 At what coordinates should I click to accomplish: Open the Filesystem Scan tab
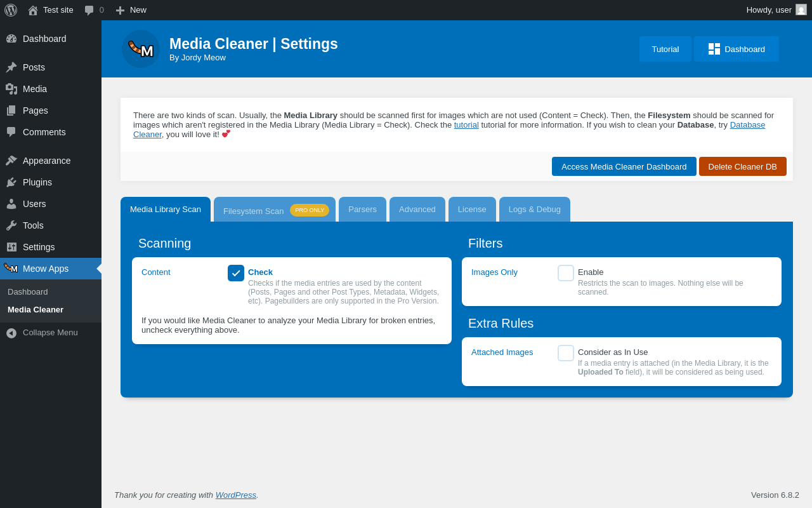click(275, 210)
